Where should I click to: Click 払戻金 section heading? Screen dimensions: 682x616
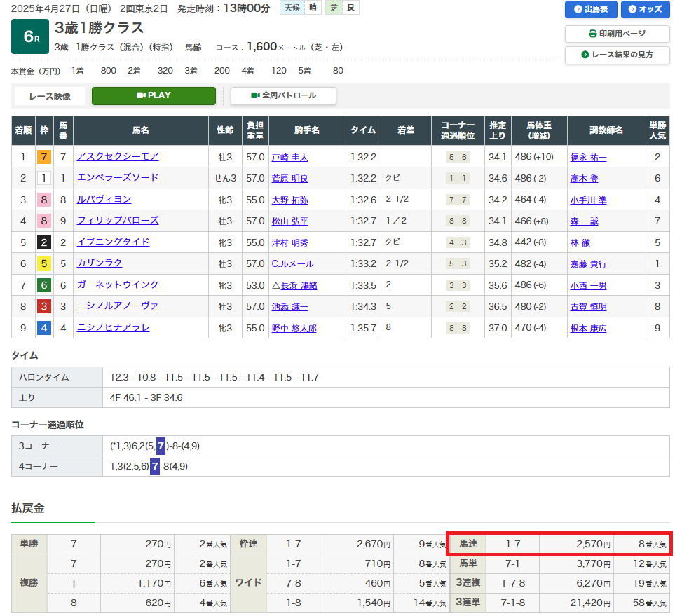[28, 508]
